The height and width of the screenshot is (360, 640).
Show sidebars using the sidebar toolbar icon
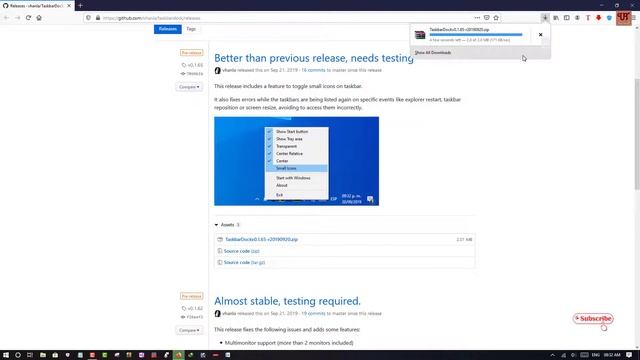[x=567, y=18]
